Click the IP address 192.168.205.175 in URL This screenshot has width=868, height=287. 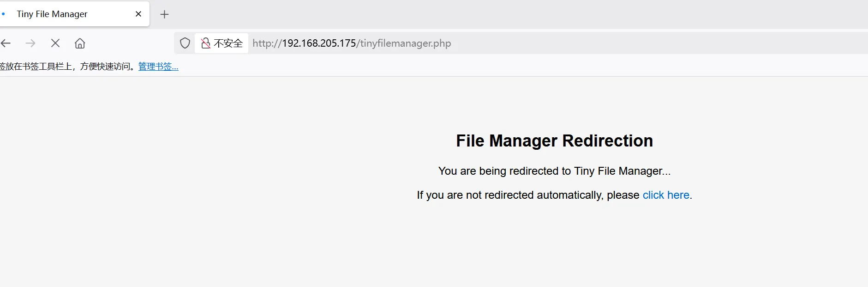coord(319,43)
